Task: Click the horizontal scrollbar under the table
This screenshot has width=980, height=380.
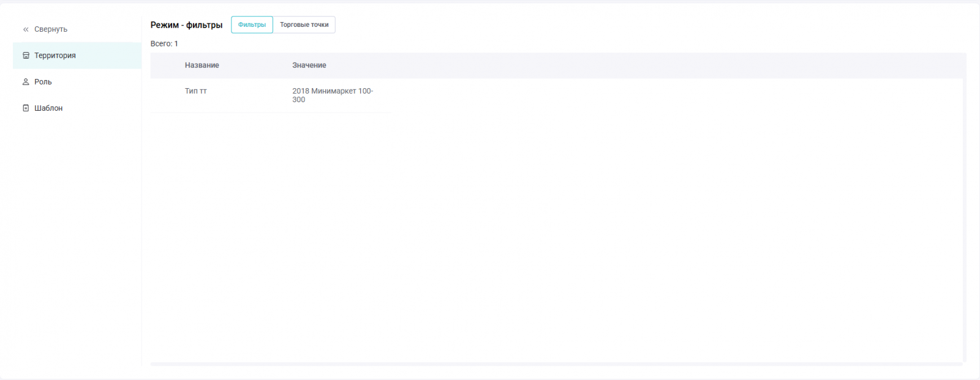Action: coord(557,364)
